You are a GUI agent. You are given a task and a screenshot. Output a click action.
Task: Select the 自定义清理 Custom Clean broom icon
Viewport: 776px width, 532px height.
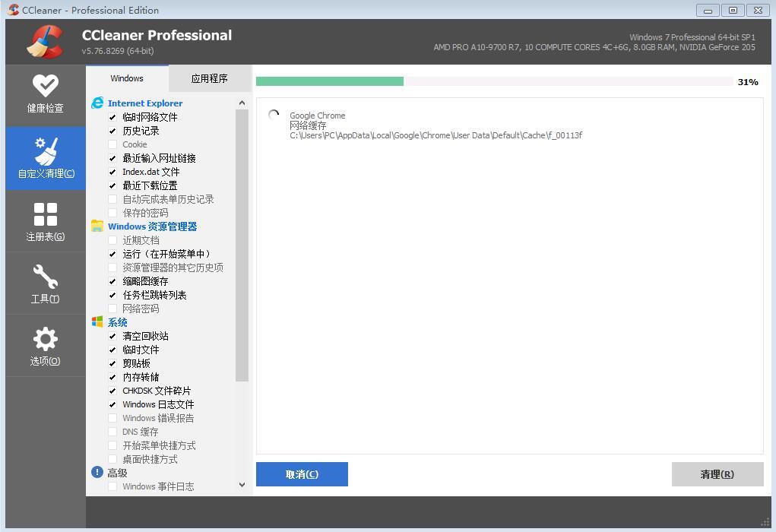[46, 151]
